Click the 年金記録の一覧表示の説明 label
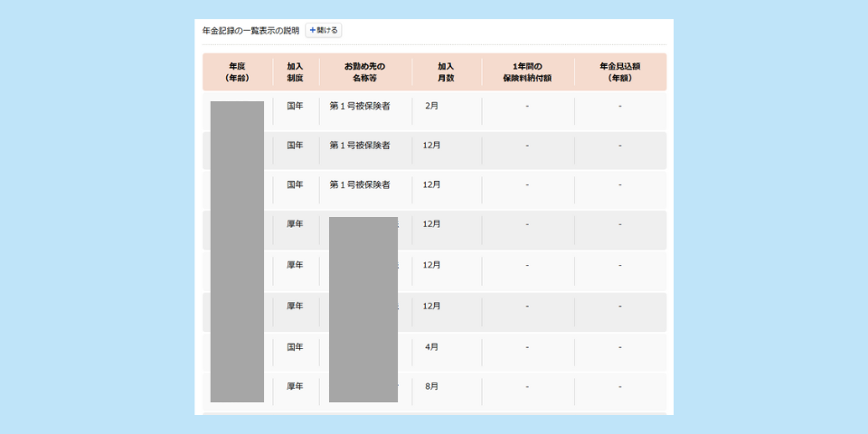The image size is (868, 434). coord(250,31)
